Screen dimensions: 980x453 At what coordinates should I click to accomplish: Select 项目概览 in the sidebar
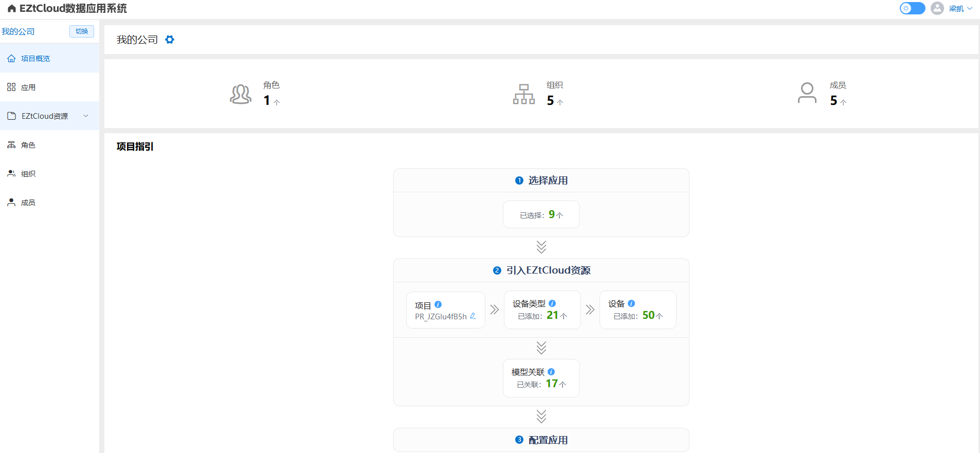click(x=35, y=59)
